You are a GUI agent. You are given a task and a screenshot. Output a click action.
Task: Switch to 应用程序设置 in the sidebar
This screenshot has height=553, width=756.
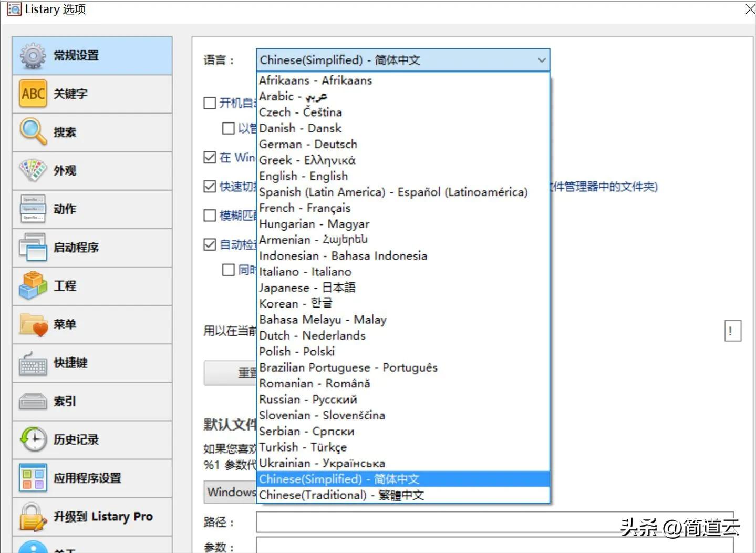pos(33,478)
